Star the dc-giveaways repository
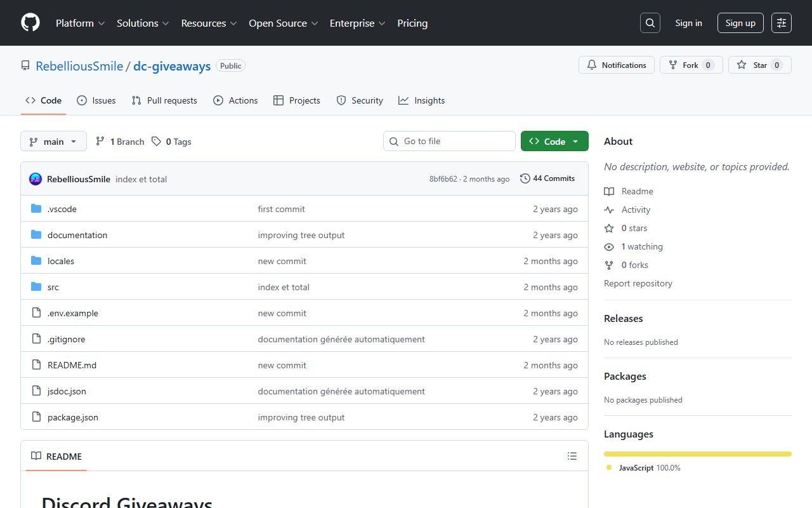 (x=753, y=65)
